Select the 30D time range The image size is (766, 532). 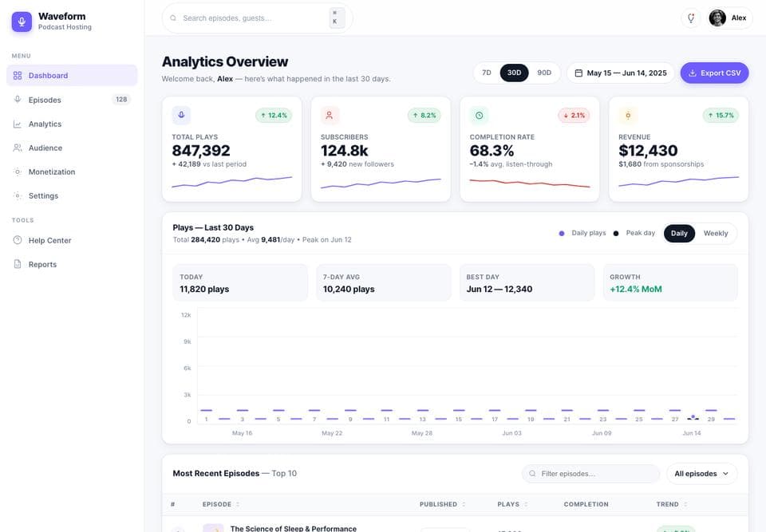point(514,73)
